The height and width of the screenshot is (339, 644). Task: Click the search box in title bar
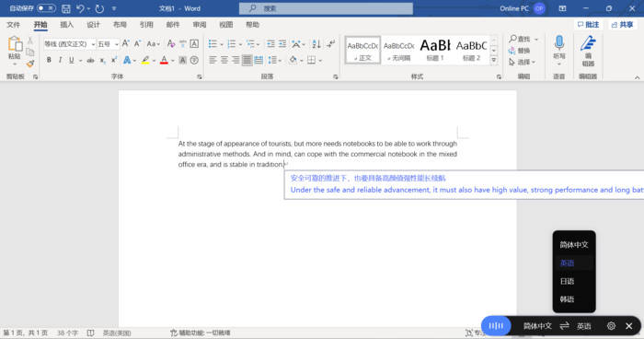[326, 8]
